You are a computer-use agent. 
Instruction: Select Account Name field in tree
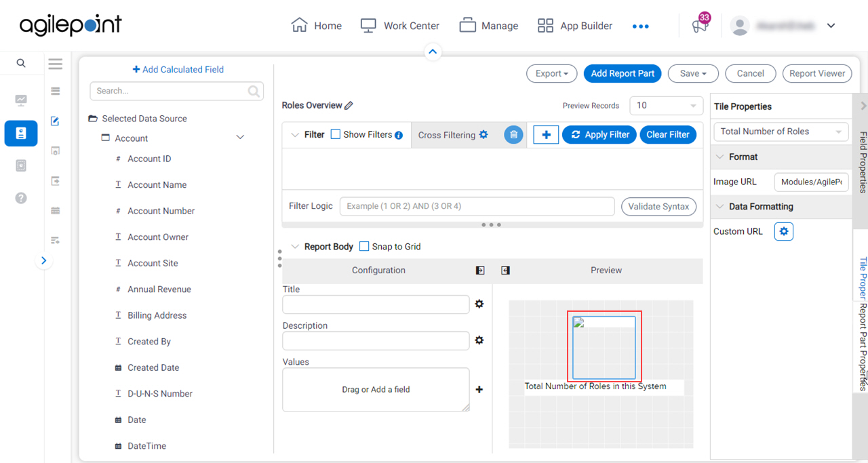[157, 184]
